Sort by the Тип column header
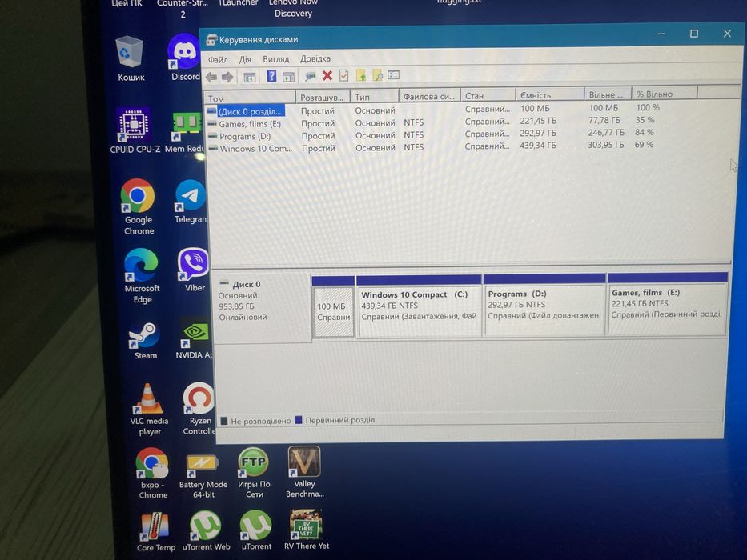Image resolution: width=747 pixels, height=560 pixels. 374,97
